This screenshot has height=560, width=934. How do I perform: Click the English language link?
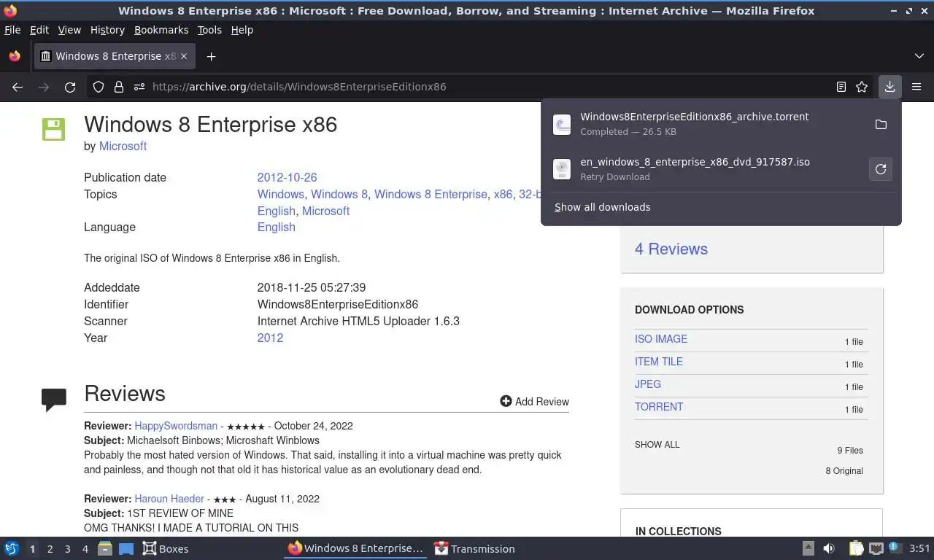(277, 227)
